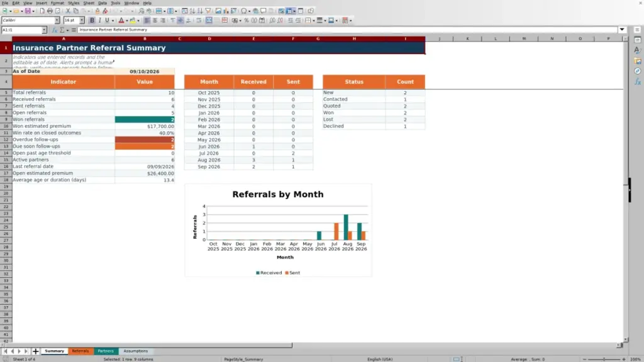The image size is (644, 362).
Task: Select column K header
Action: [x=467, y=39]
